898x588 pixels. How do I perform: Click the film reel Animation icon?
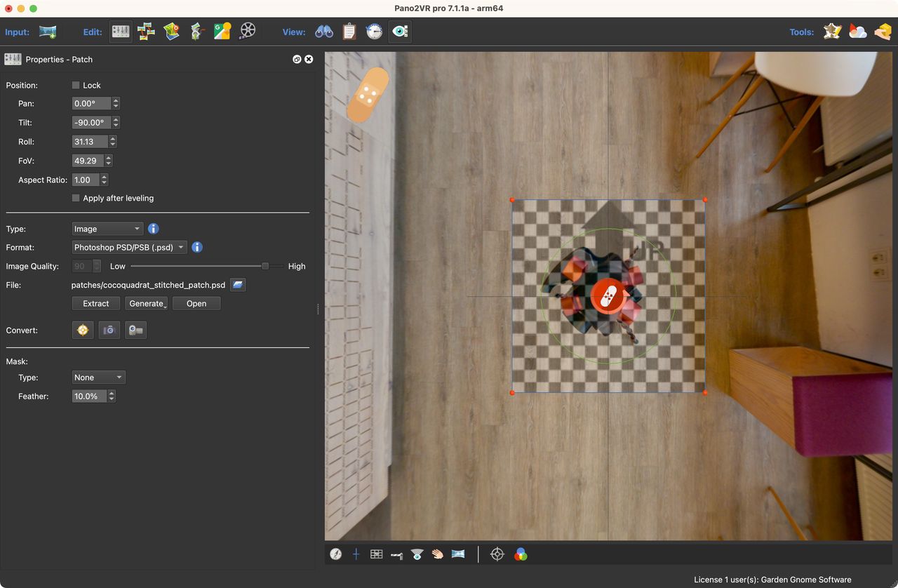pyautogui.click(x=247, y=32)
